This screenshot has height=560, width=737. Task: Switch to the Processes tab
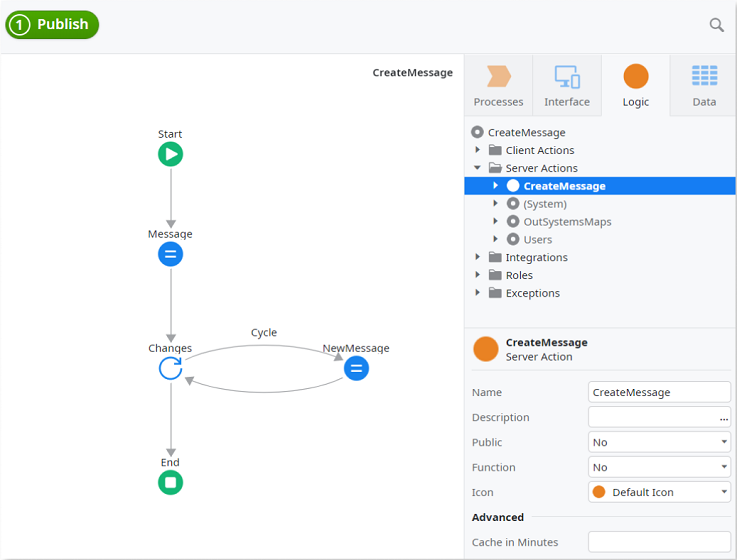498,86
